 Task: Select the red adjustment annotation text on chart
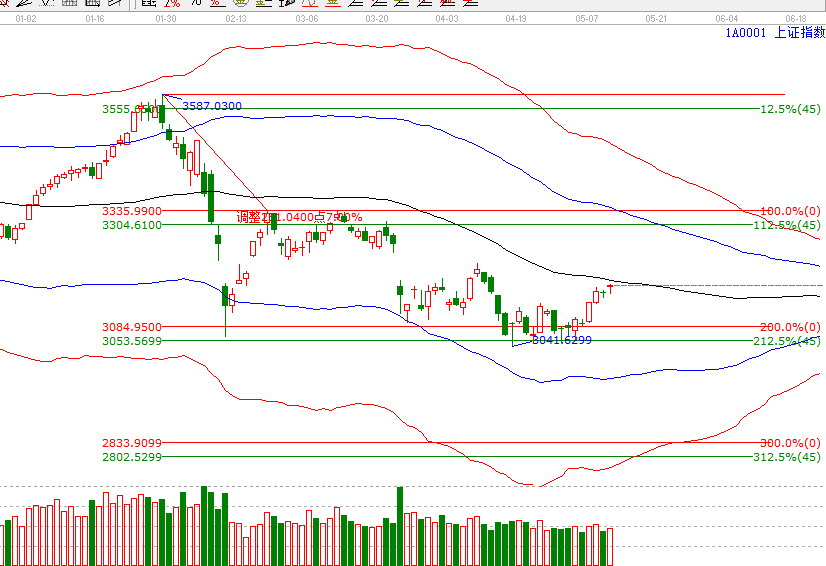[299, 217]
